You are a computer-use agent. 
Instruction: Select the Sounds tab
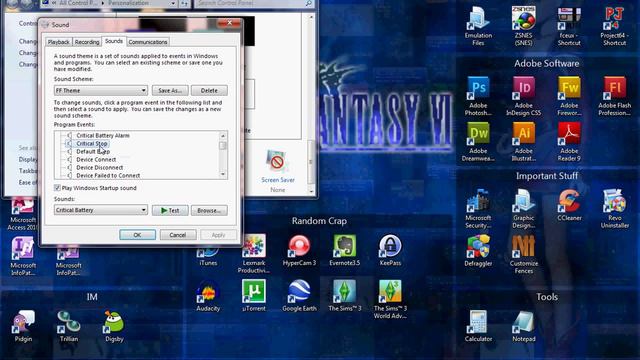[x=113, y=41]
